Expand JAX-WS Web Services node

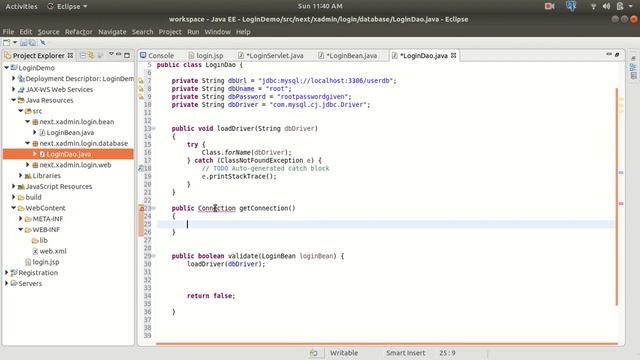click(x=13, y=89)
